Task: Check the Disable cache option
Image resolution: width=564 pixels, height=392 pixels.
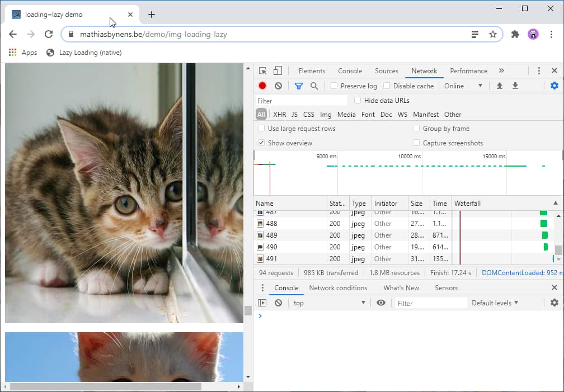Action: [x=387, y=86]
